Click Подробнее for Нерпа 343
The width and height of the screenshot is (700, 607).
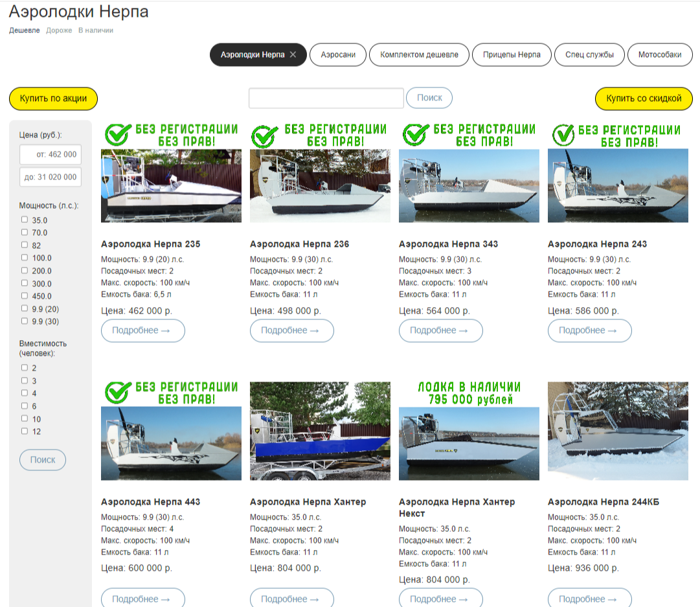click(440, 330)
